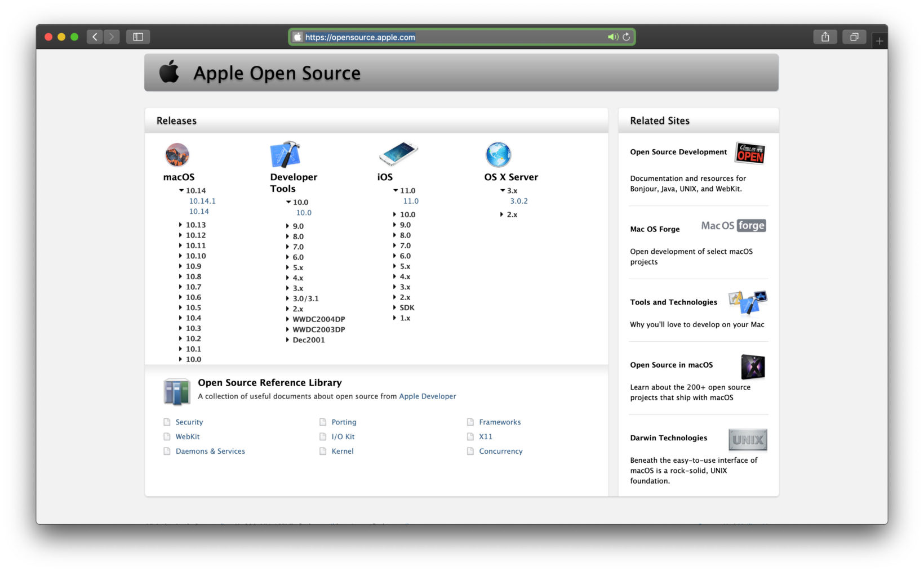Click the macOS Sierra mountain icon
Viewport: 924px width, 572px height.
click(x=177, y=155)
